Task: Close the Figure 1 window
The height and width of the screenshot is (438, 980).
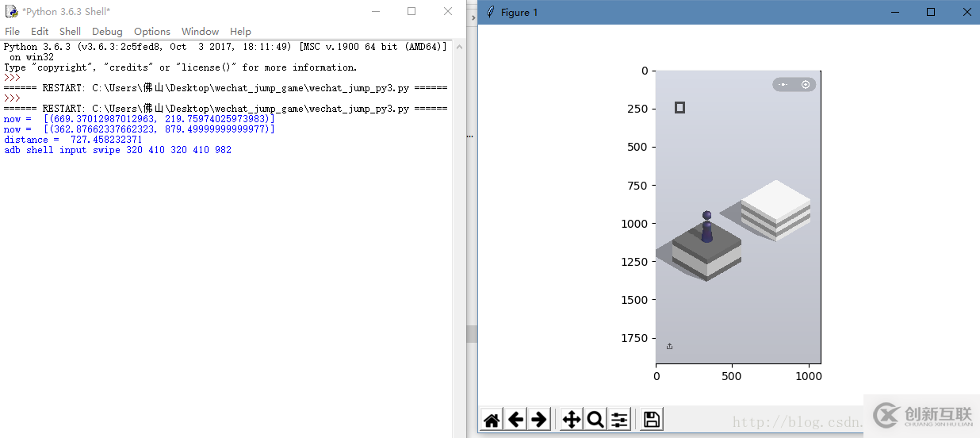Action: click(x=967, y=12)
